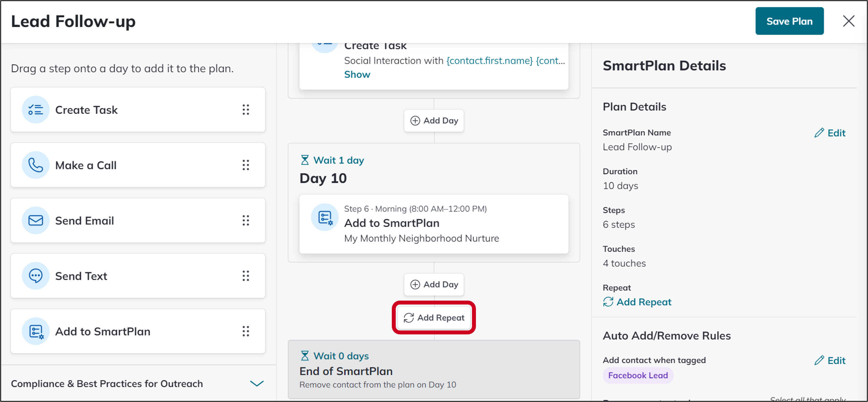The image size is (868, 402).
Task: Click the Step 6 Add to SmartPlan icon
Action: 325,218
